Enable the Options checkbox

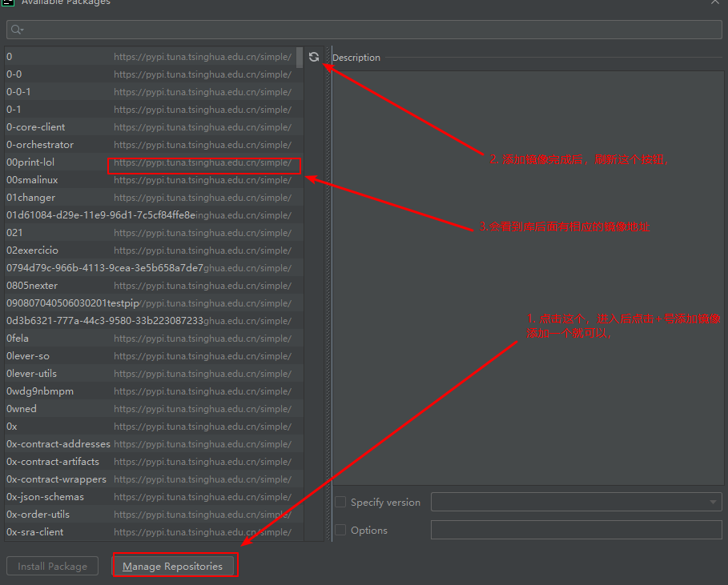click(340, 530)
